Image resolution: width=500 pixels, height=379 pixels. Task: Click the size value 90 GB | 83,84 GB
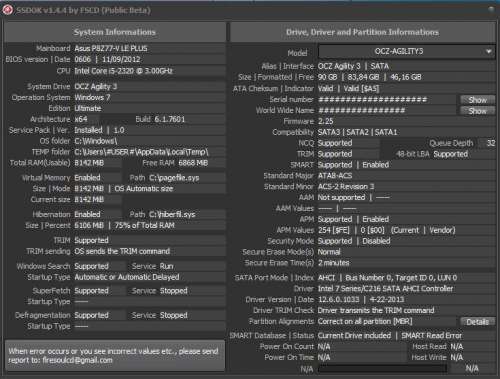pos(348,77)
